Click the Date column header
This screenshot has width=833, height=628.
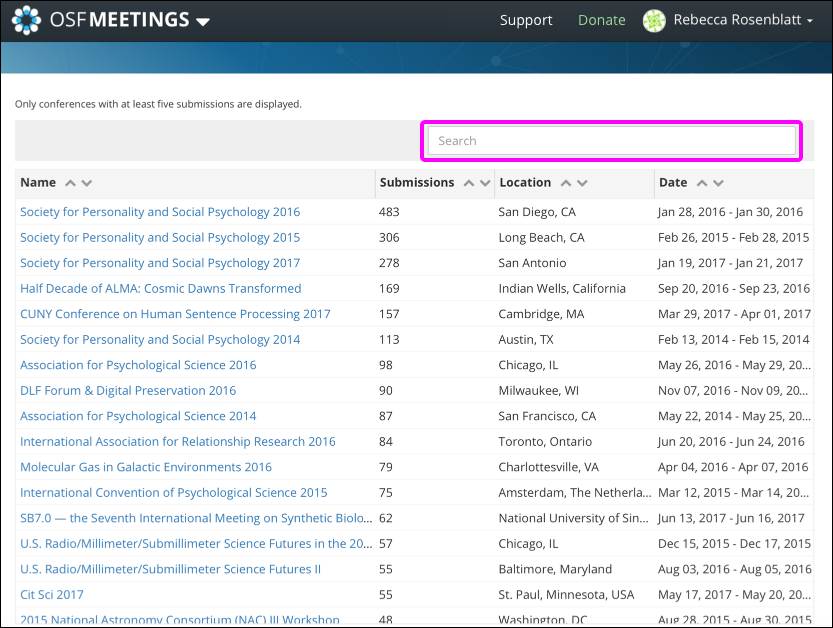[x=673, y=182]
